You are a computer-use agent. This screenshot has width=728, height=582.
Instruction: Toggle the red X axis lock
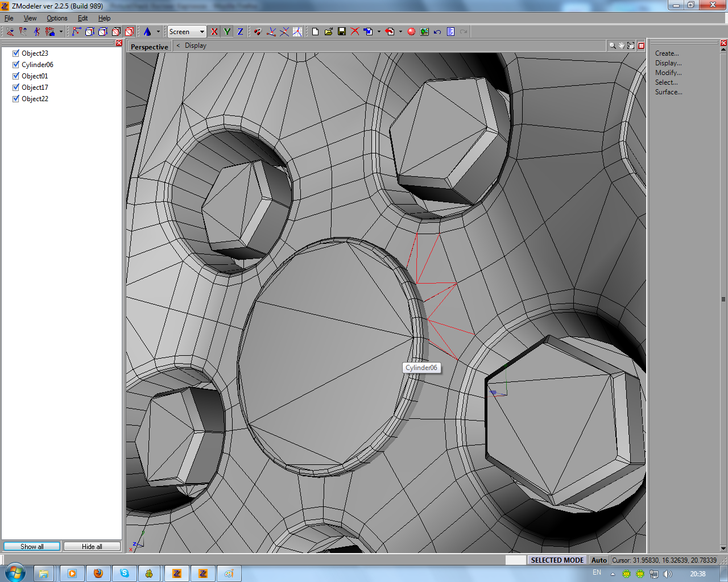tap(214, 32)
